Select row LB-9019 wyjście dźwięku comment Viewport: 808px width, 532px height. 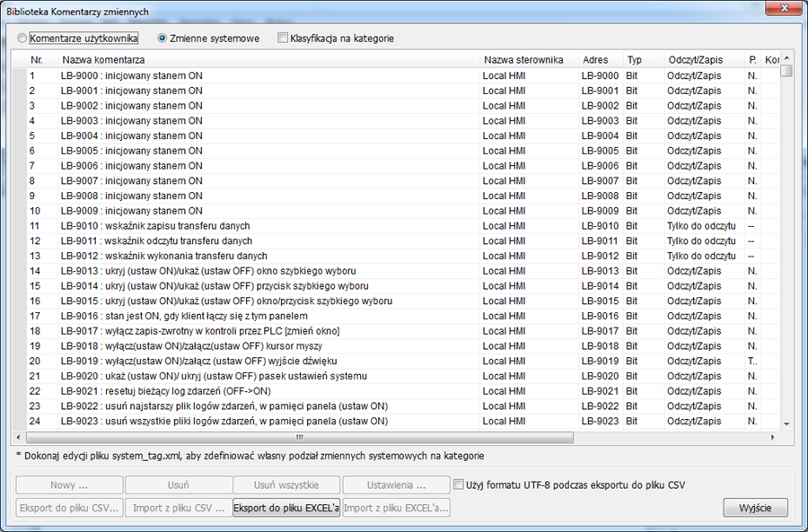click(x=395, y=361)
